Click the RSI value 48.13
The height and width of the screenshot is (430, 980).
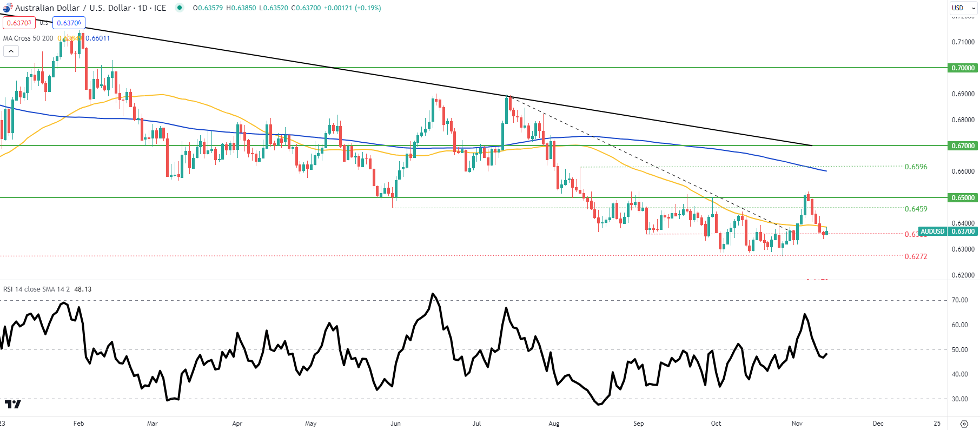pyautogui.click(x=83, y=289)
